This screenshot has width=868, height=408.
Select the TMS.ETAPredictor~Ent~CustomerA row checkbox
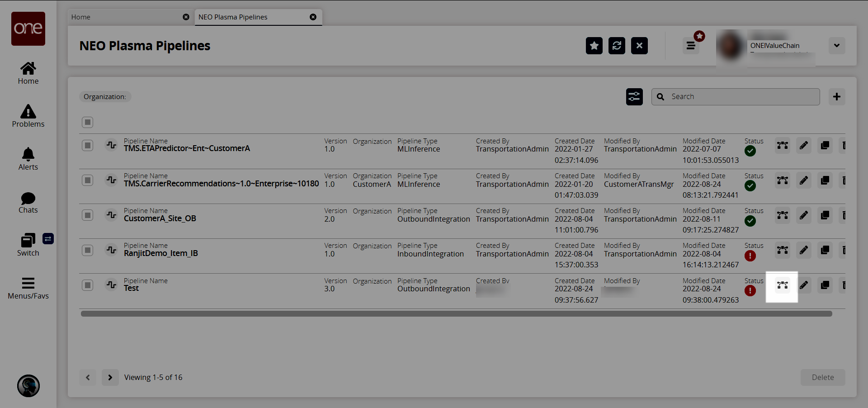pos(88,146)
